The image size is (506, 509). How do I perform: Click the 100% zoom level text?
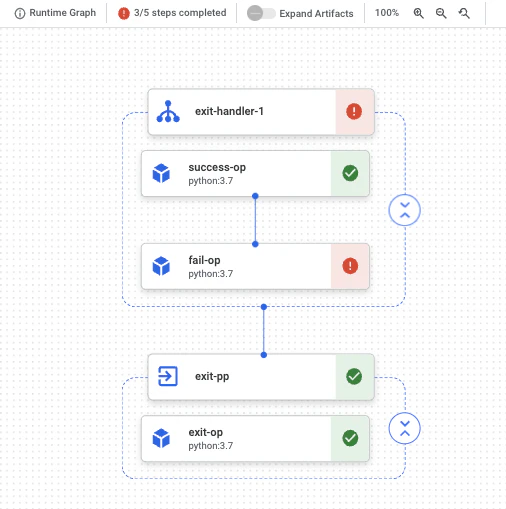pos(387,13)
